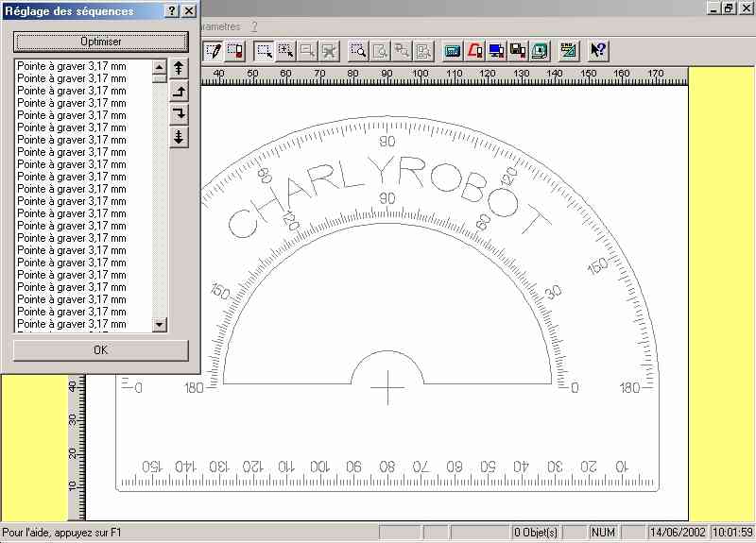
Task: Click the greyed-out remove-from-selection tool
Action: click(308, 51)
